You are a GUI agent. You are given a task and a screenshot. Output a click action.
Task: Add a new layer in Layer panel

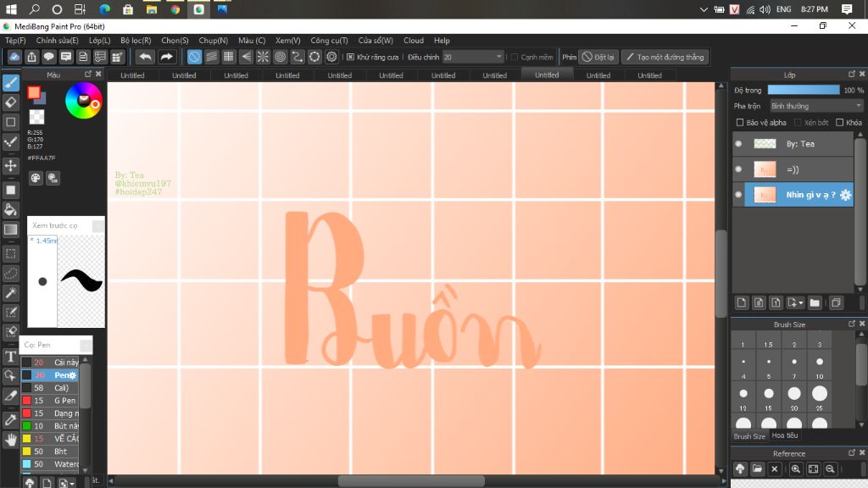click(742, 302)
